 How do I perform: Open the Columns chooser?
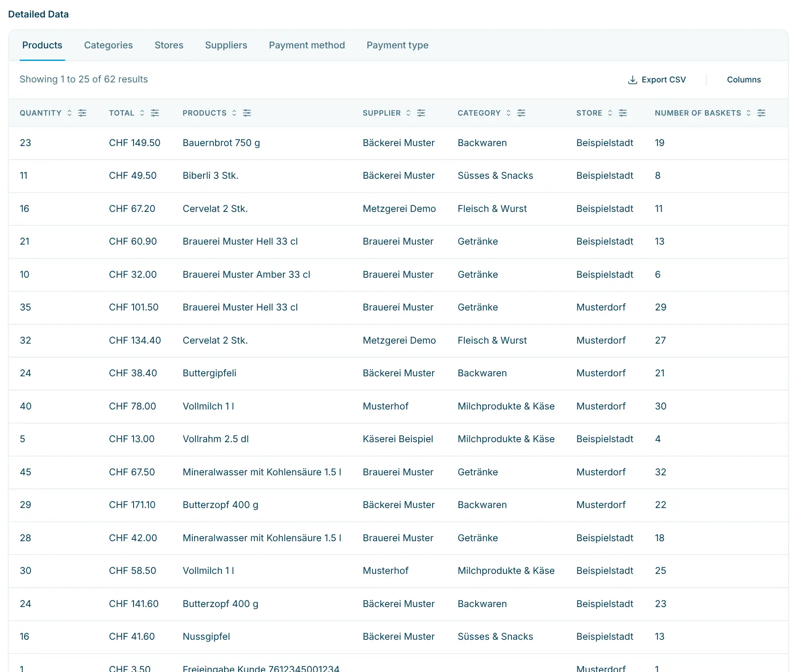pyautogui.click(x=744, y=80)
